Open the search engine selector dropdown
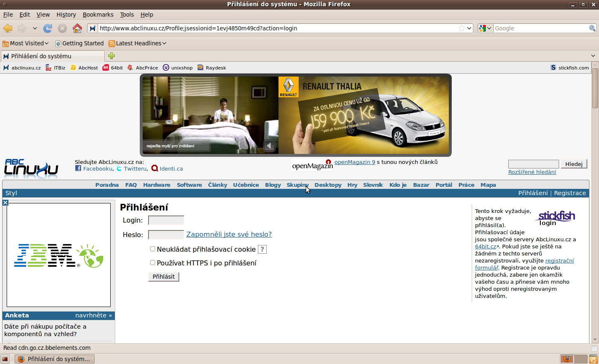This screenshot has height=364, width=599. pyautogui.click(x=485, y=28)
